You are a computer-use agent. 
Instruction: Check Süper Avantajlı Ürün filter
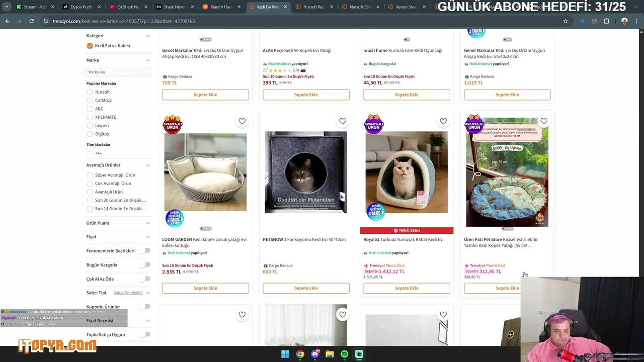(90, 175)
